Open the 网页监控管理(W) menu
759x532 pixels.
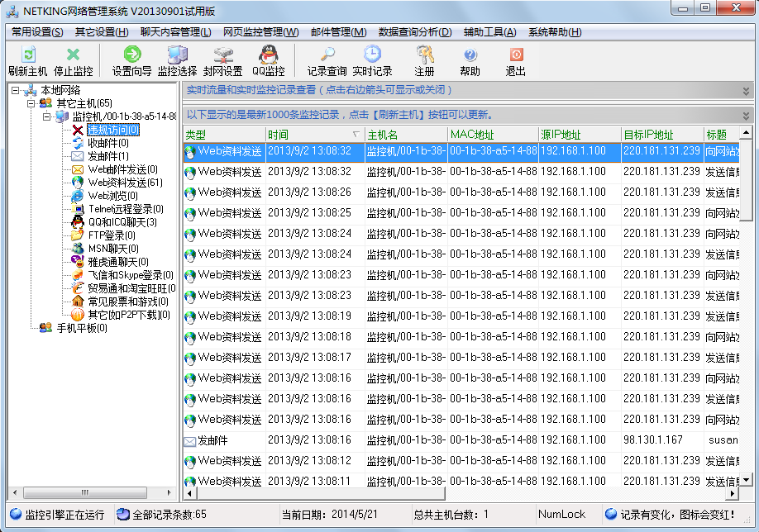pyautogui.click(x=261, y=32)
